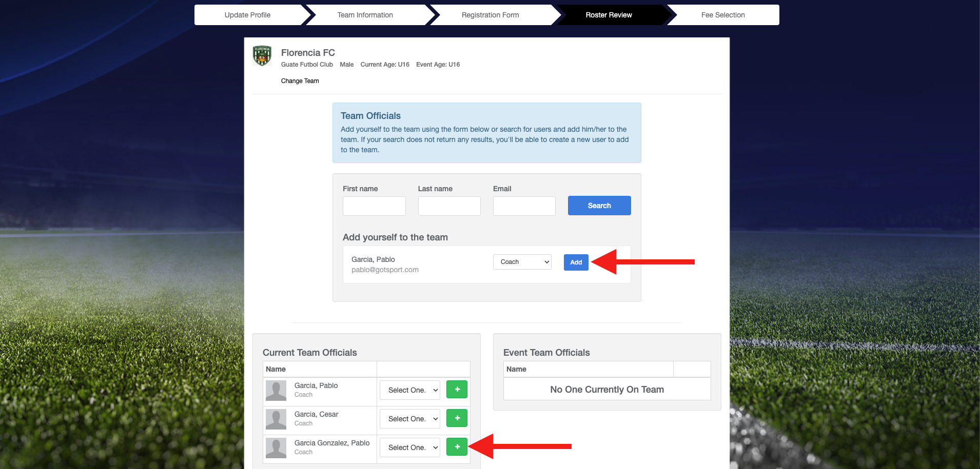Open the Registration Form step
980x469 pixels.
click(x=490, y=15)
